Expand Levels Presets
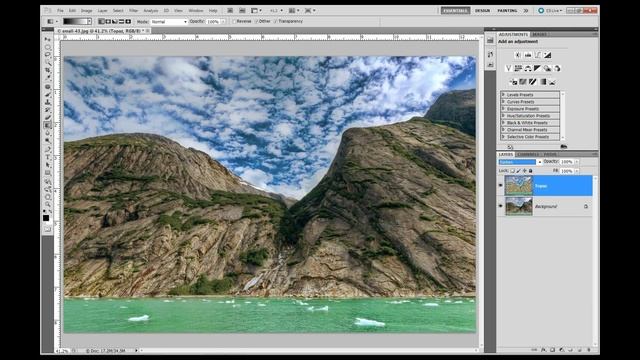The width and height of the screenshot is (640, 360). pos(504,95)
